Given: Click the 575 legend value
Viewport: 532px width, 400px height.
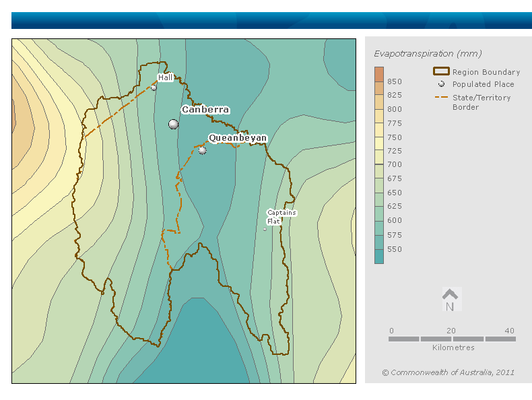Looking at the screenshot, I should (395, 235).
